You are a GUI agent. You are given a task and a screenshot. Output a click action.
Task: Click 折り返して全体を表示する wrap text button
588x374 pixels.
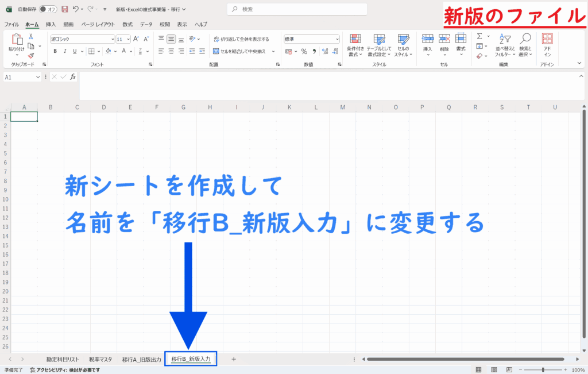pos(241,39)
